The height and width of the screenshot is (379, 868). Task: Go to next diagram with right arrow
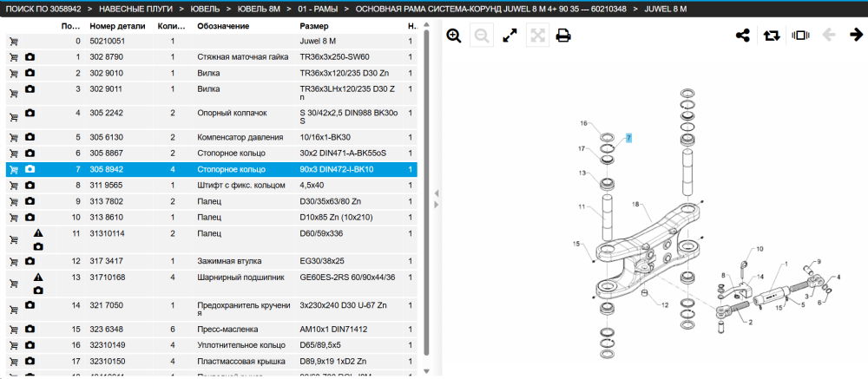[x=857, y=35]
